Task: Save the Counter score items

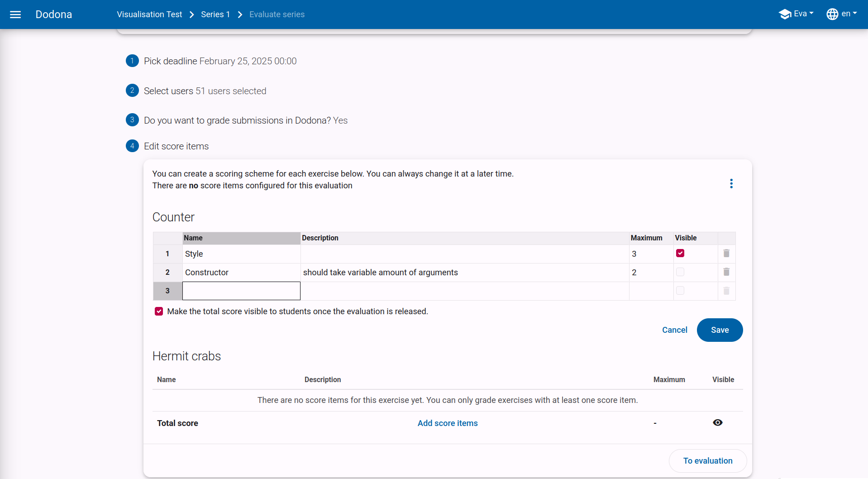Action: coord(720,330)
